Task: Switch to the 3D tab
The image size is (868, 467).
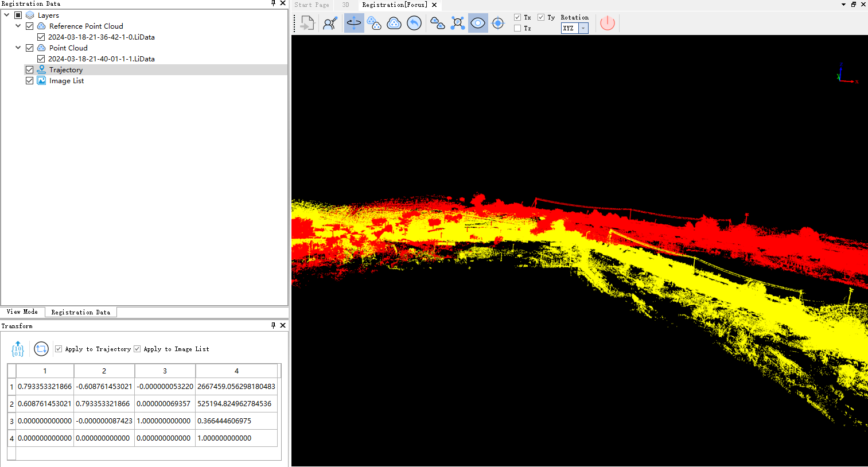Action: (x=346, y=5)
